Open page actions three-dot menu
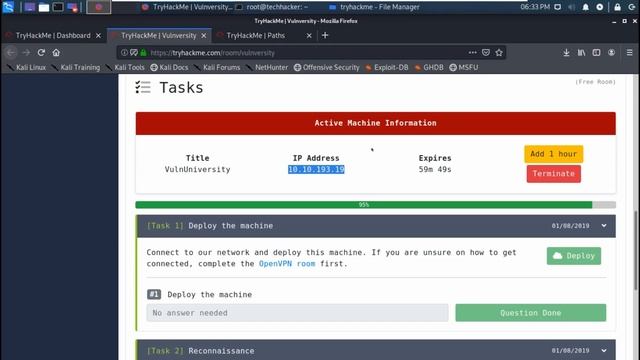This screenshot has height=360, width=640. pos(472,52)
